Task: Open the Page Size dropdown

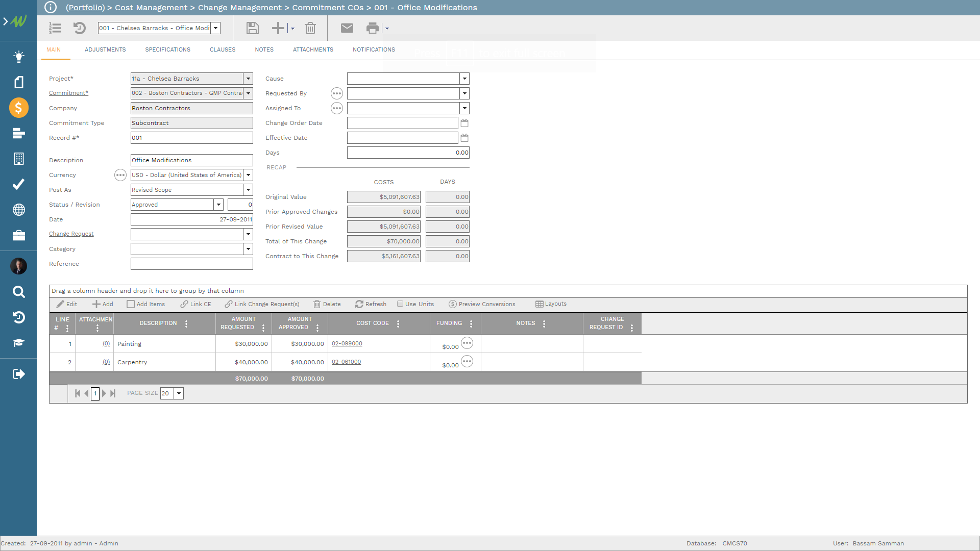Action: pos(179,393)
